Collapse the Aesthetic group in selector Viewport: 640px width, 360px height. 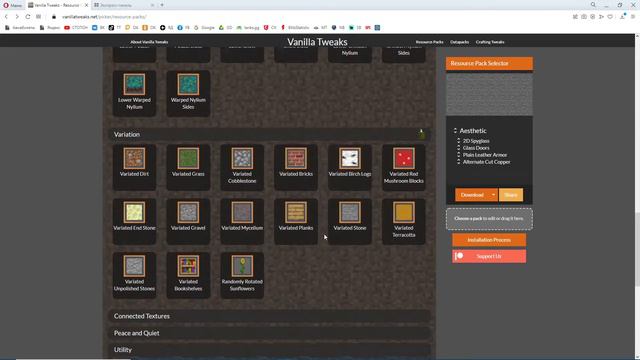[455, 131]
